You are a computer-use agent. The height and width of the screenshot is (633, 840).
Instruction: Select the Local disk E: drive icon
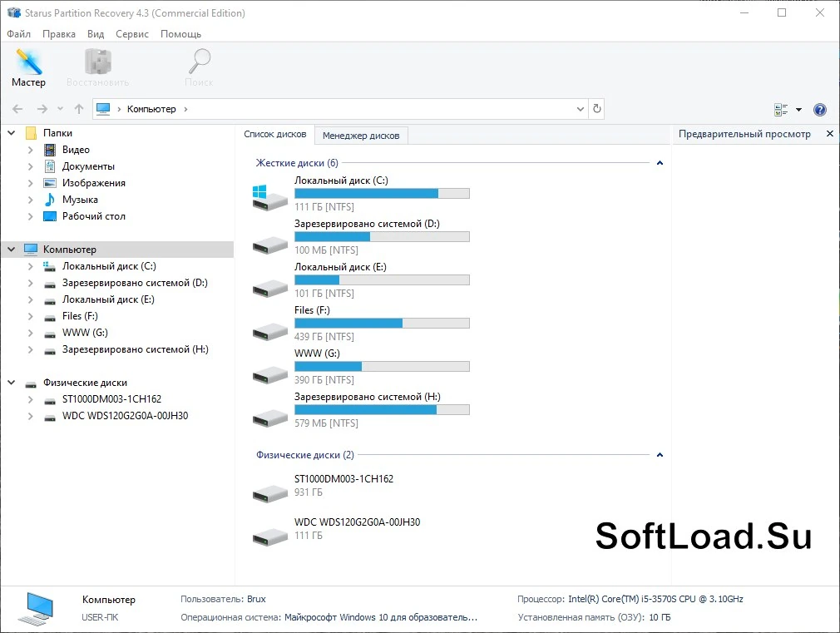coord(270,287)
